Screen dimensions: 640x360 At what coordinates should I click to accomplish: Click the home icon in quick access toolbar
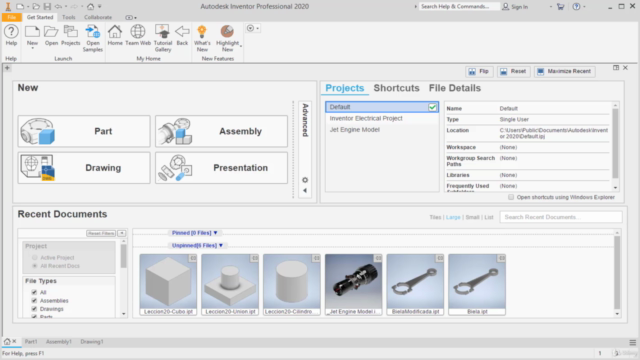pyautogui.click(x=91, y=7)
